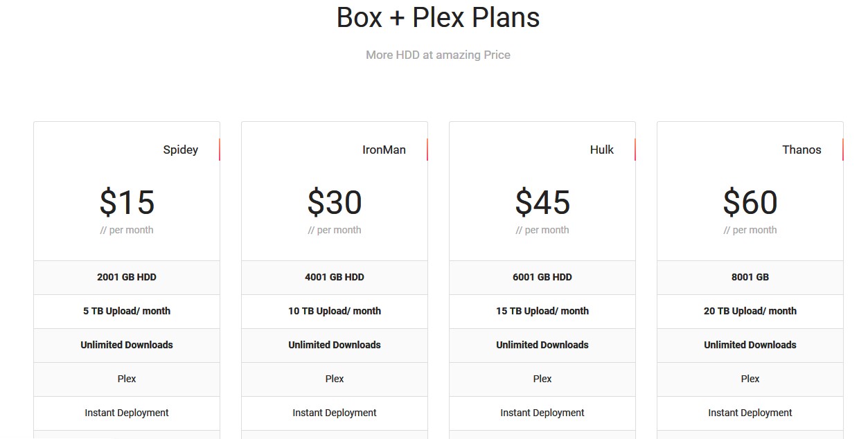Click the $15 price on Spidey plan

tap(127, 202)
